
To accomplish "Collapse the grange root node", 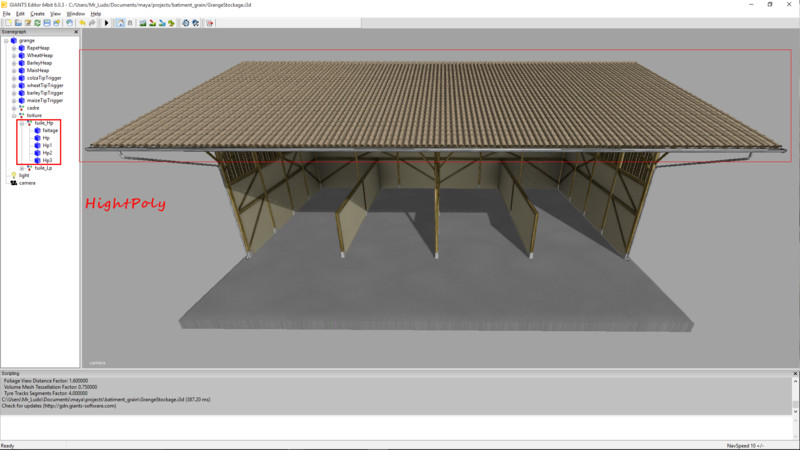I will 6,40.
